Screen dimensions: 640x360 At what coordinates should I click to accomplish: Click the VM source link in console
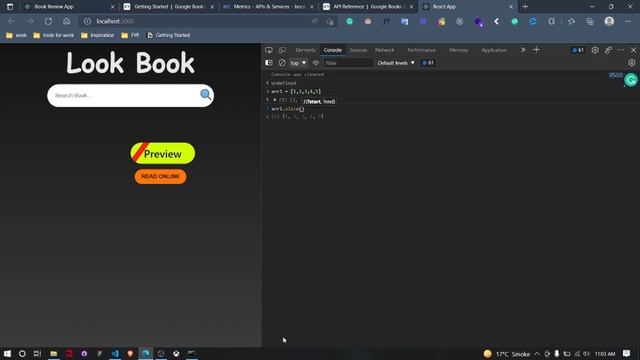pyautogui.click(x=616, y=75)
